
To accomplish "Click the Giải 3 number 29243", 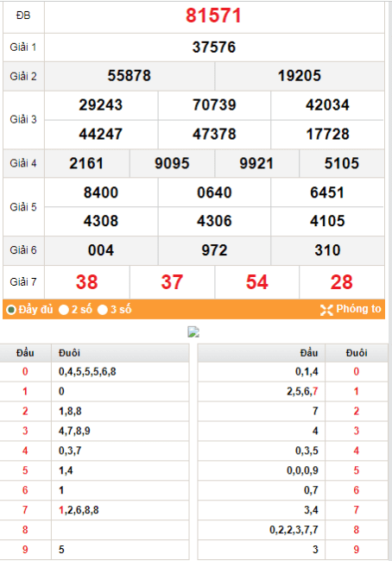I will 101,105.
